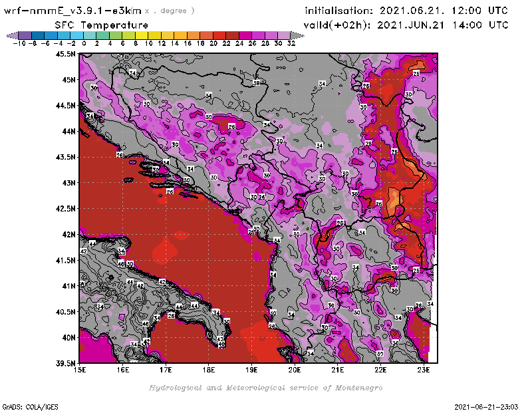The width and height of the screenshot is (532, 411).
Task: Click the '42.5N' latitude label
Action: (x=65, y=209)
